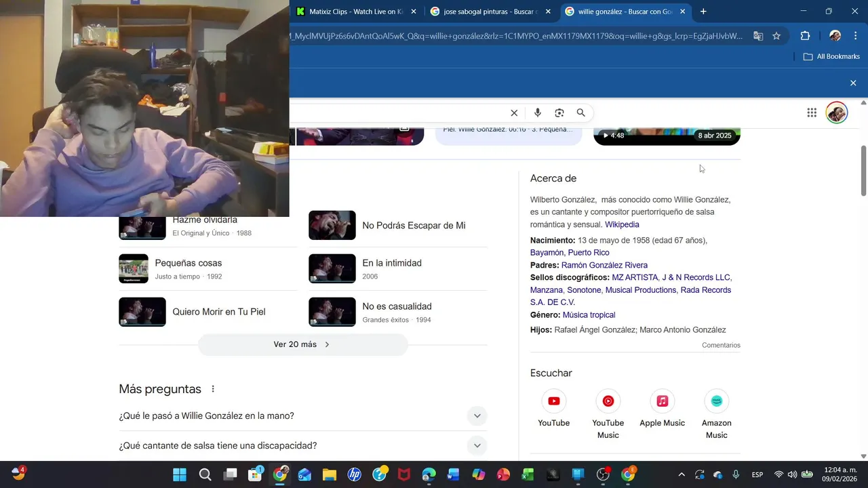
Task: Select the song No es casualidad
Action: (x=398, y=312)
